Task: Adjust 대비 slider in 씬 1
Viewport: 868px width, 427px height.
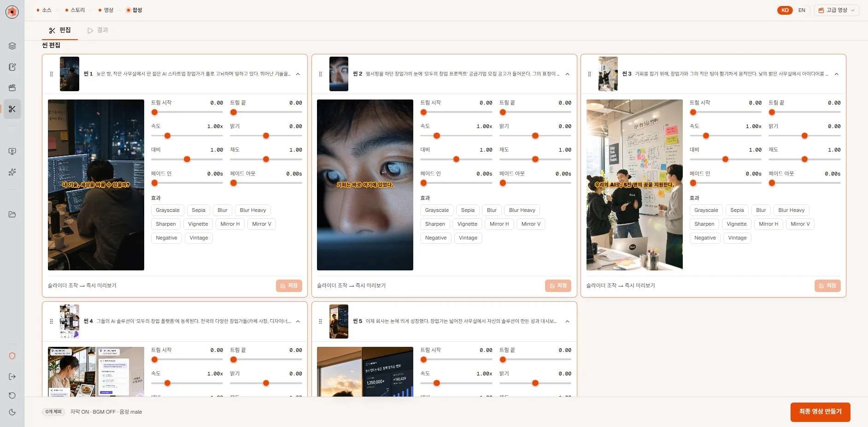Action: pyautogui.click(x=187, y=159)
